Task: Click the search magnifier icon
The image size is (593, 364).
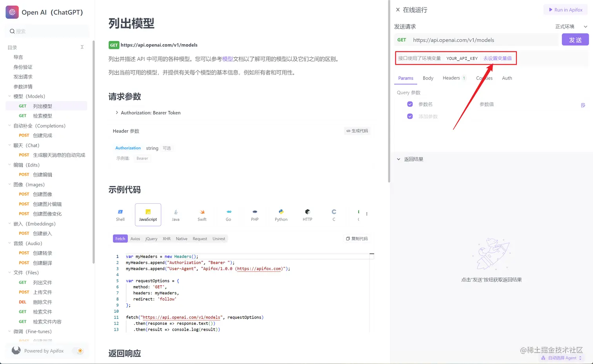Action: click(12, 31)
